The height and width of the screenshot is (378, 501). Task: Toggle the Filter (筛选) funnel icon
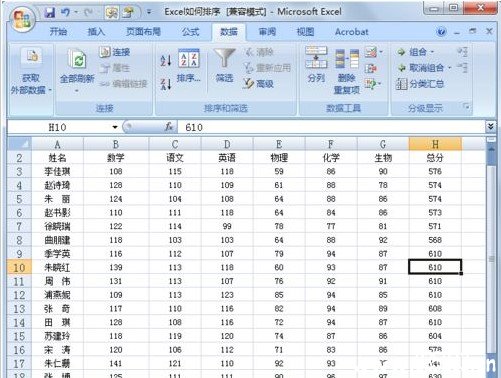(x=224, y=59)
